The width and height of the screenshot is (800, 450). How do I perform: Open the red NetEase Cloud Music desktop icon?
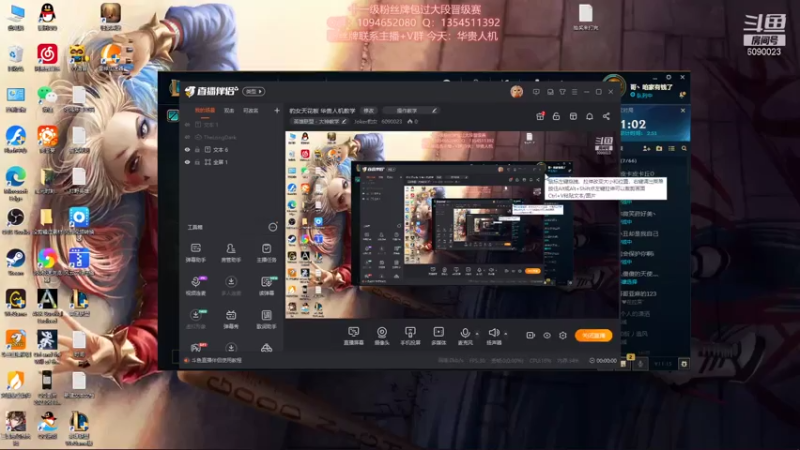point(47,57)
